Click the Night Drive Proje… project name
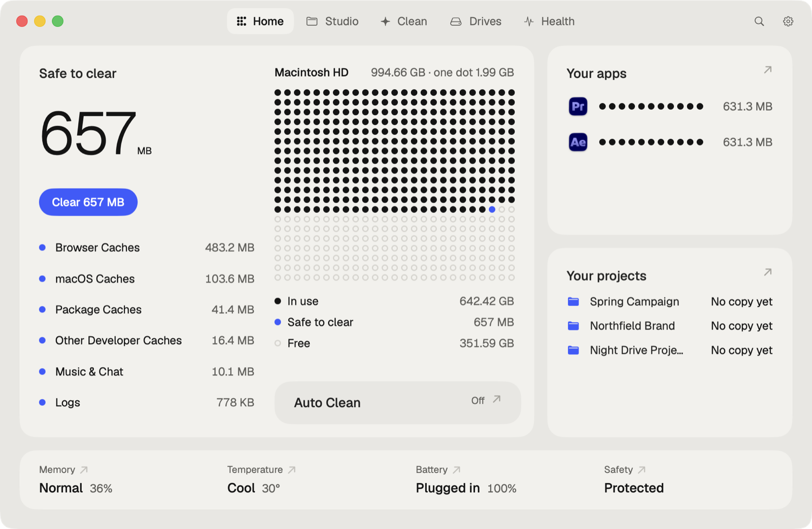Viewport: 812px width, 529px height. pyautogui.click(x=636, y=350)
